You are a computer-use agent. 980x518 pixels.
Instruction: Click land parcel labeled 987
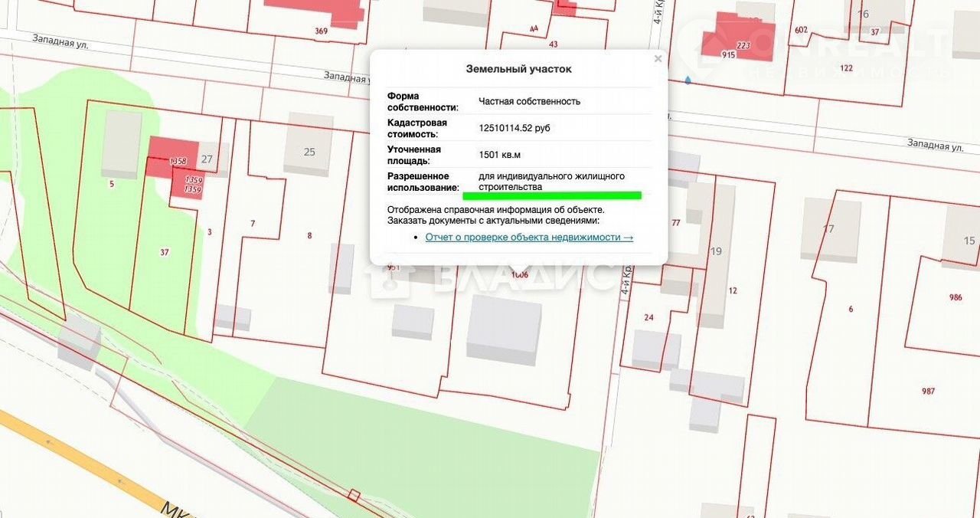[928, 391]
